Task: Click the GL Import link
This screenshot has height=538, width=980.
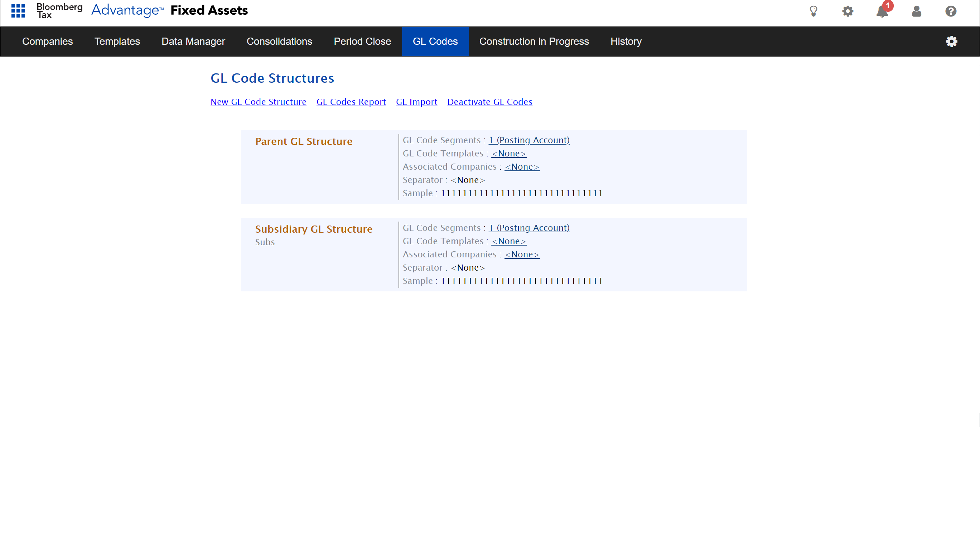Action: click(416, 102)
